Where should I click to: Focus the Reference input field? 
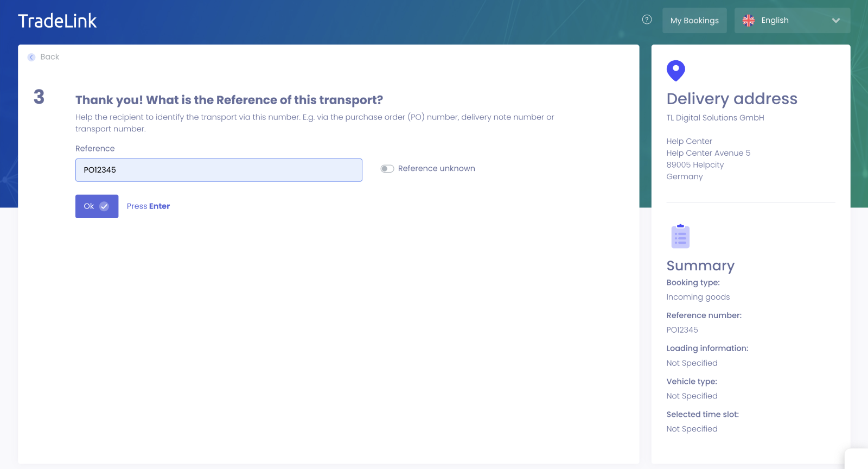(219, 170)
